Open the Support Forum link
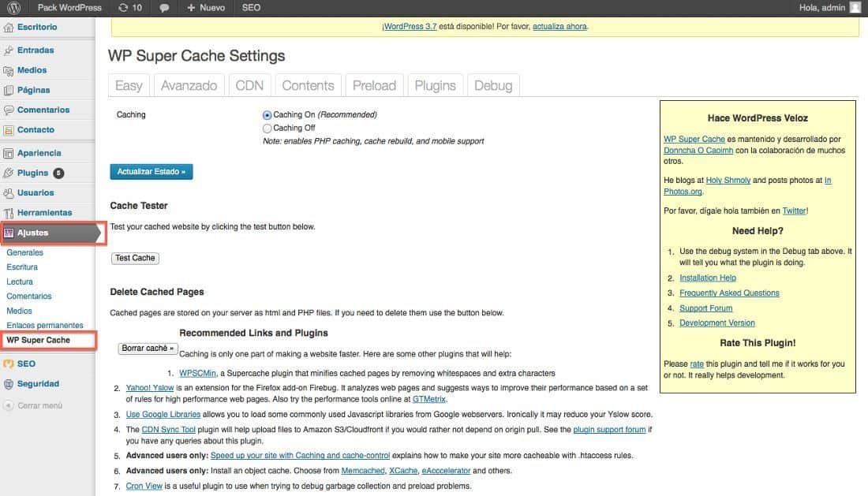868x496 pixels. [x=705, y=308]
